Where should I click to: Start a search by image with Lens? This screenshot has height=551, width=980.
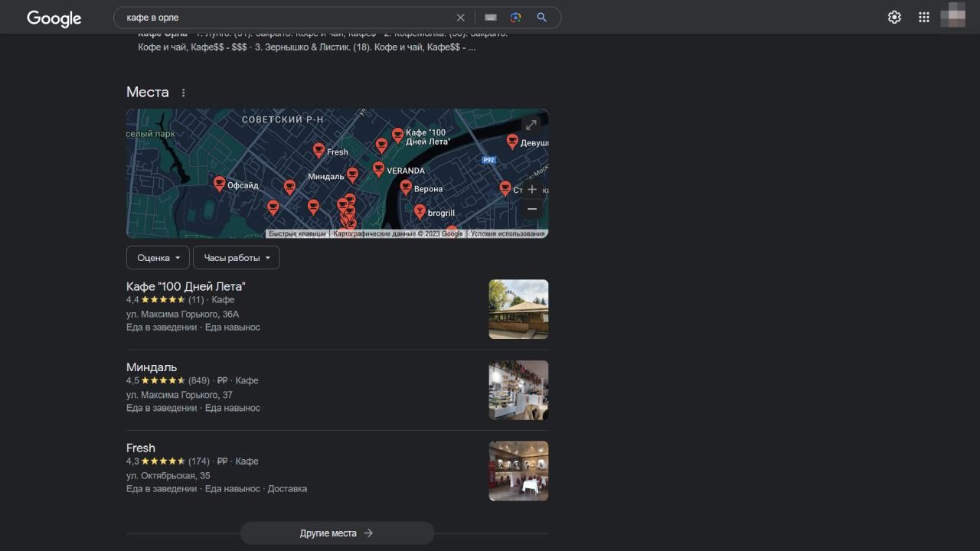click(x=515, y=18)
